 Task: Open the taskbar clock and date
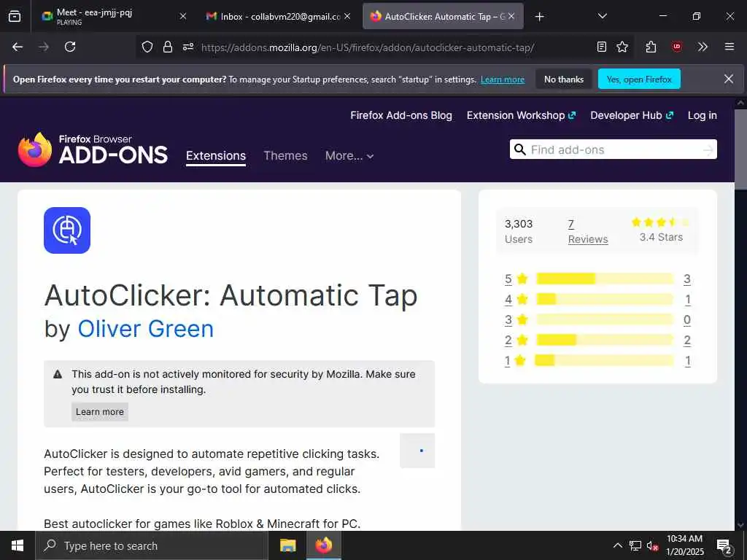click(684, 545)
